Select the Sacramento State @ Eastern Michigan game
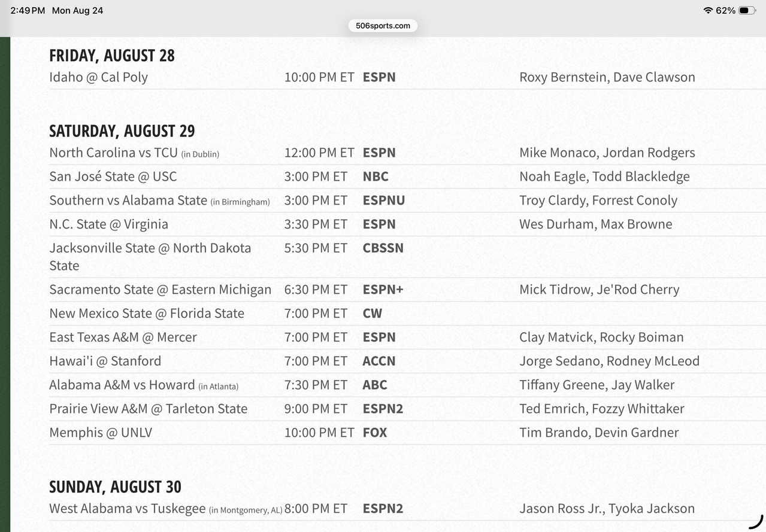 pyautogui.click(x=160, y=290)
